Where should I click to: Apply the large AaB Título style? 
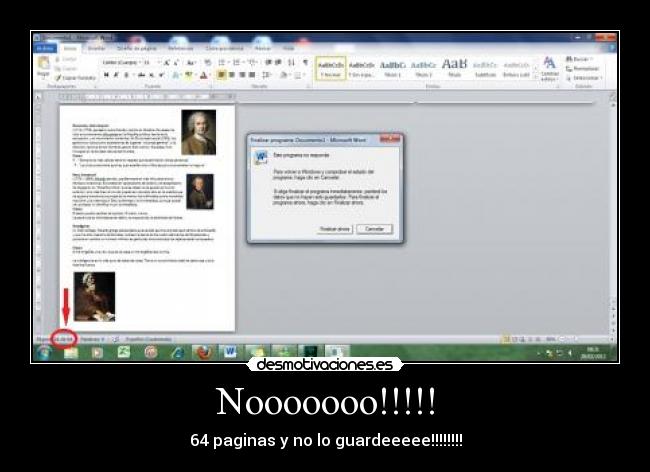pyautogui.click(x=454, y=69)
